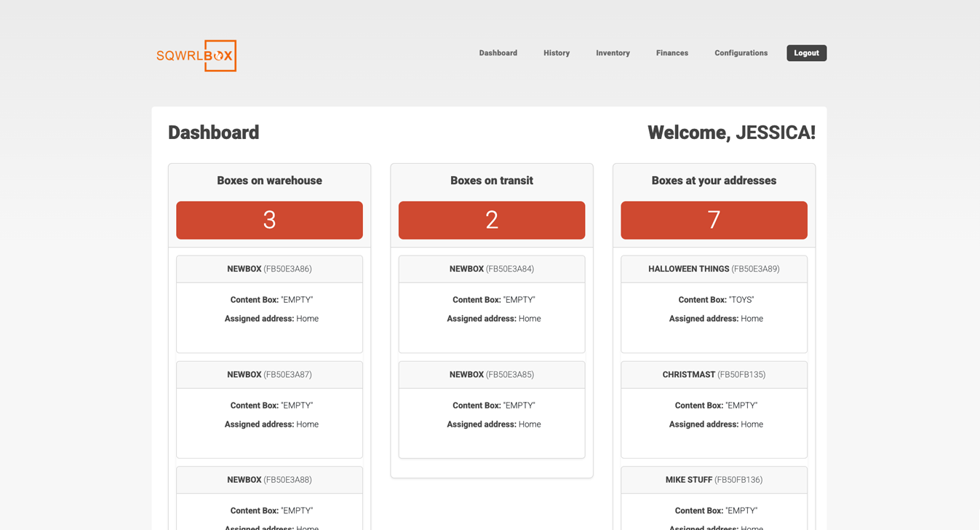
Task: Click the SQWRLBOX logo
Action: (x=196, y=55)
